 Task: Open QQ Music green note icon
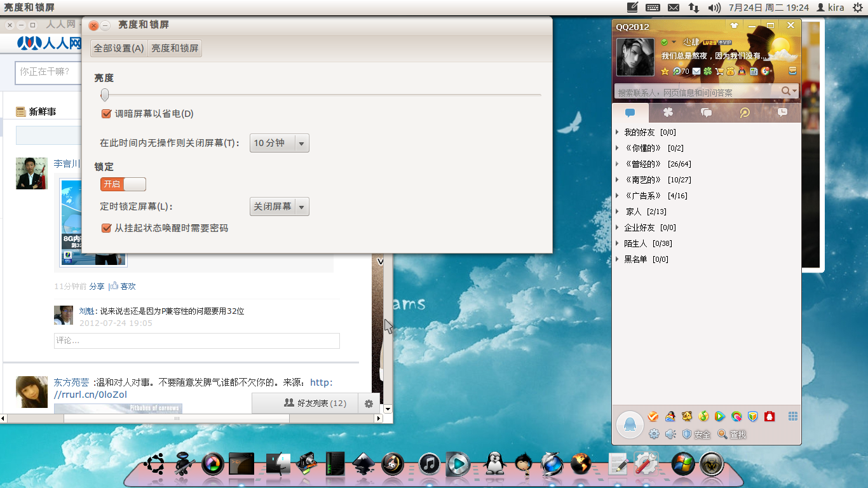click(703, 417)
